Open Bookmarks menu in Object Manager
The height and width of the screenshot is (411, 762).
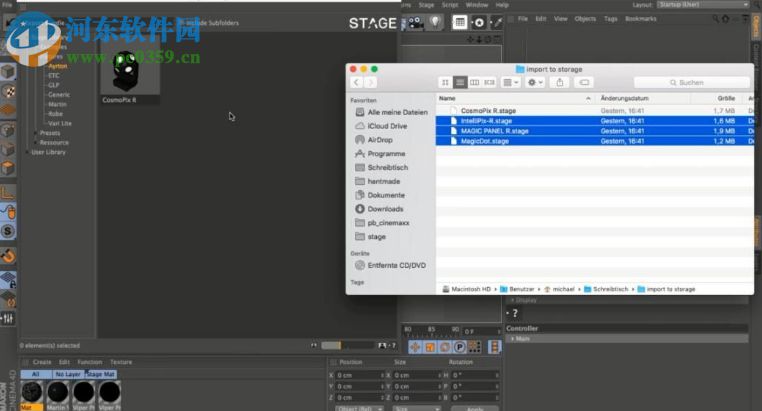641,19
